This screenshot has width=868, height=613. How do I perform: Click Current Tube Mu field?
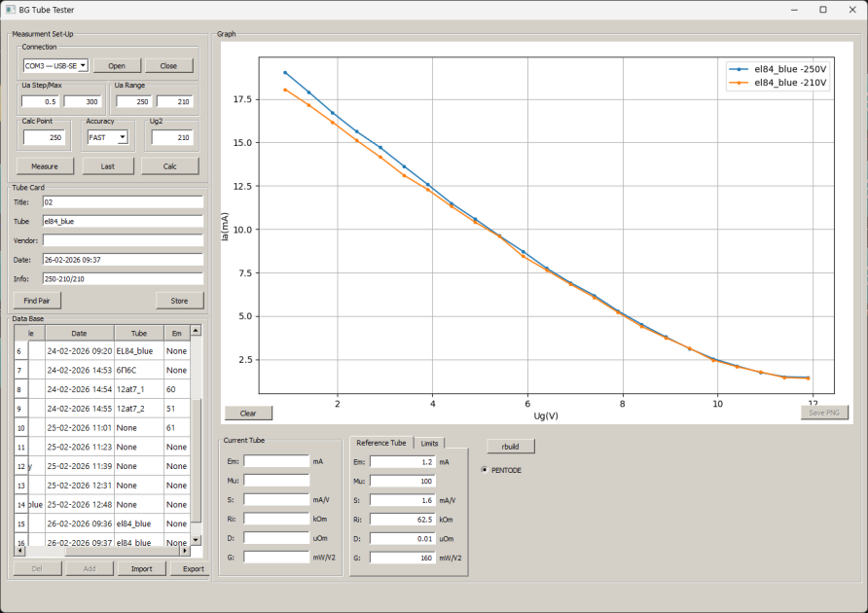(276, 480)
